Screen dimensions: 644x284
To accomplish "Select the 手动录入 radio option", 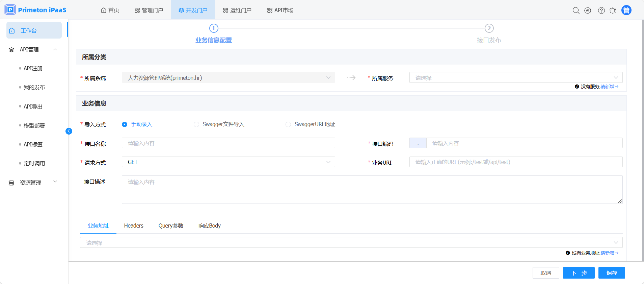I will [125, 124].
